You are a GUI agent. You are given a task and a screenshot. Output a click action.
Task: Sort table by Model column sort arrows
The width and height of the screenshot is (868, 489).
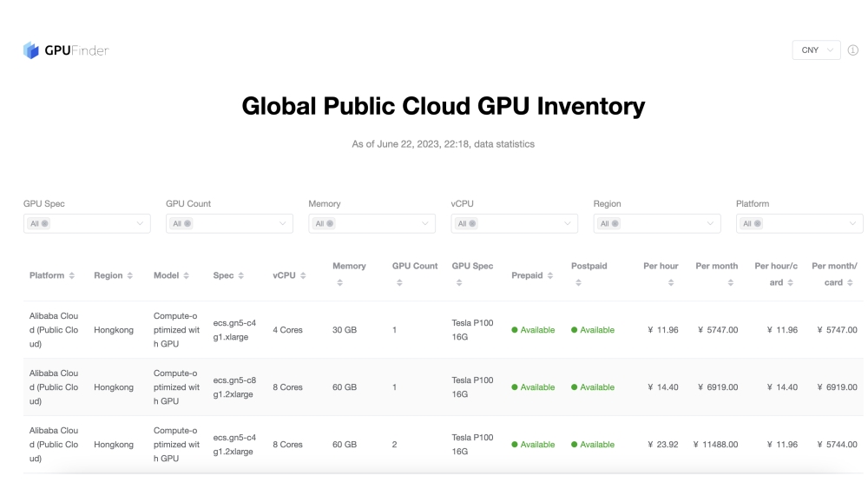tap(186, 276)
